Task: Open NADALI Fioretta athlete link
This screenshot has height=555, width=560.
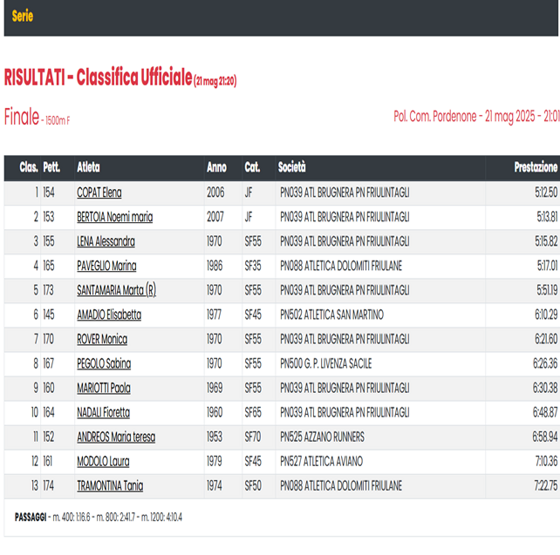Action: click(x=104, y=412)
